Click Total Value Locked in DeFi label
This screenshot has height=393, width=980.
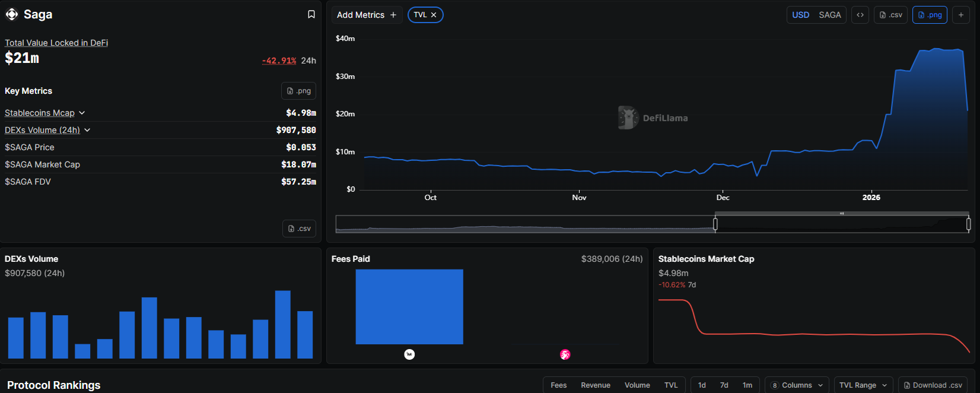coord(56,43)
